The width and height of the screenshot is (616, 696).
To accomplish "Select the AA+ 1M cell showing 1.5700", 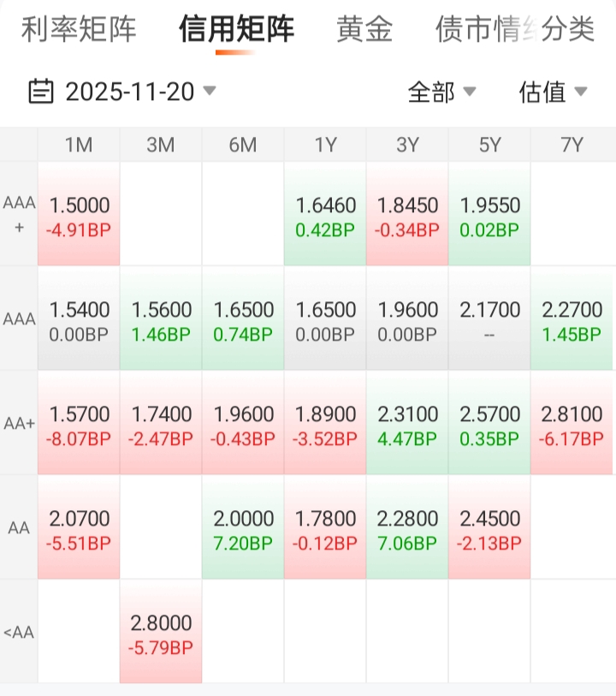I will 80,425.
